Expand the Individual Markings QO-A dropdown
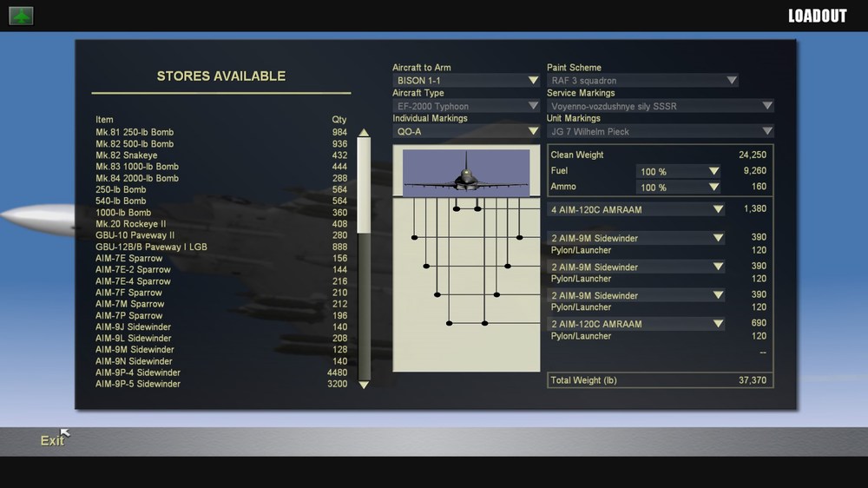 pyautogui.click(x=533, y=131)
